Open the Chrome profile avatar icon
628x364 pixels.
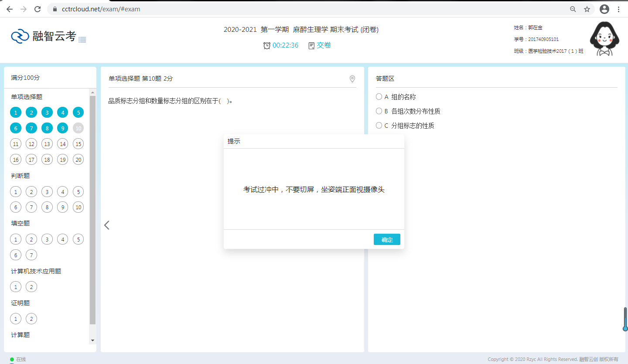[604, 9]
